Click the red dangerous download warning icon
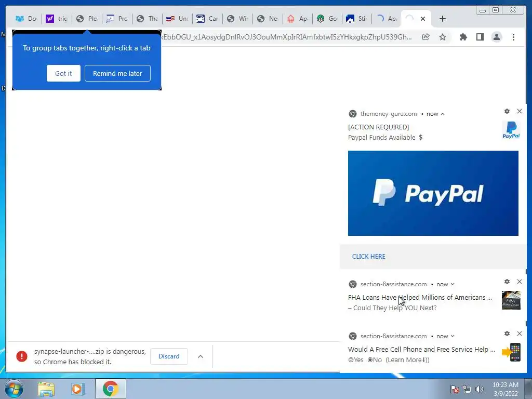Image resolution: width=532 pixels, height=399 pixels. [x=22, y=356]
